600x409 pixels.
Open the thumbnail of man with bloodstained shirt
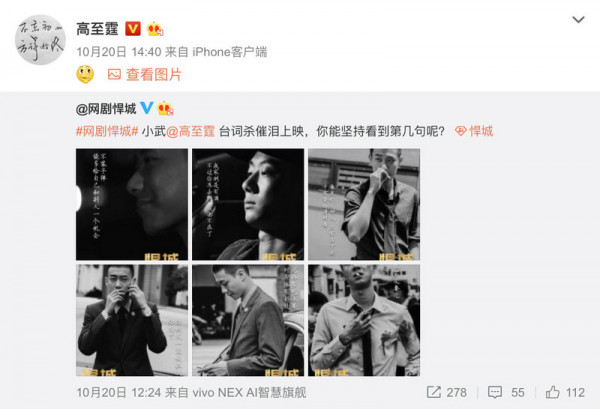[364, 320]
